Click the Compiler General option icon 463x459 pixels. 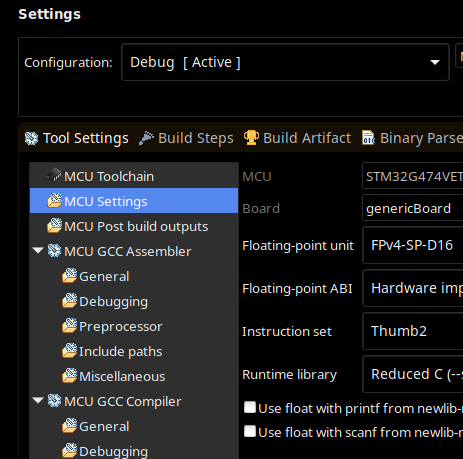tap(69, 425)
